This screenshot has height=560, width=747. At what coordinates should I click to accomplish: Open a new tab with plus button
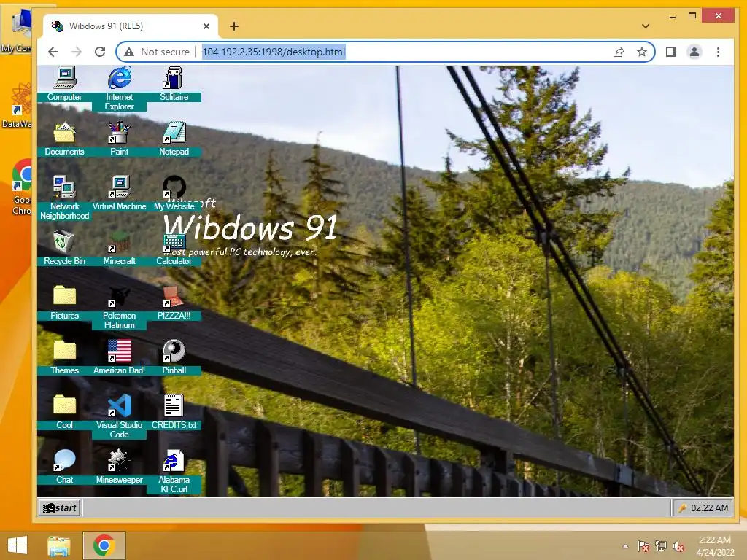pyautogui.click(x=234, y=26)
